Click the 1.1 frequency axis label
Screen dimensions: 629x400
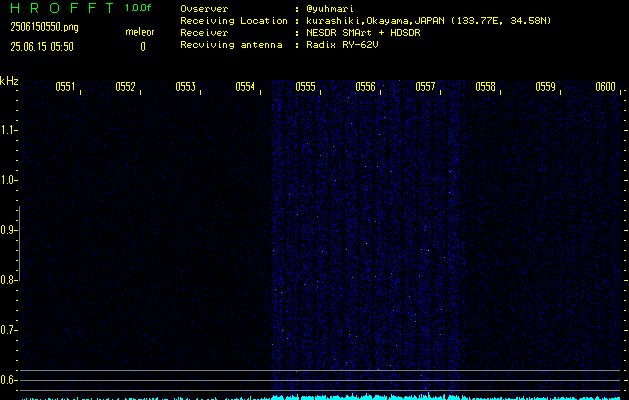(x=8, y=130)
